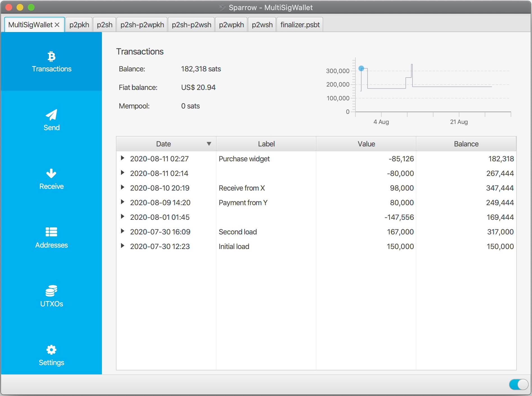
Task: Open the UTXOs coins icon
Action: pyautogui.click(x=51, y=291)
